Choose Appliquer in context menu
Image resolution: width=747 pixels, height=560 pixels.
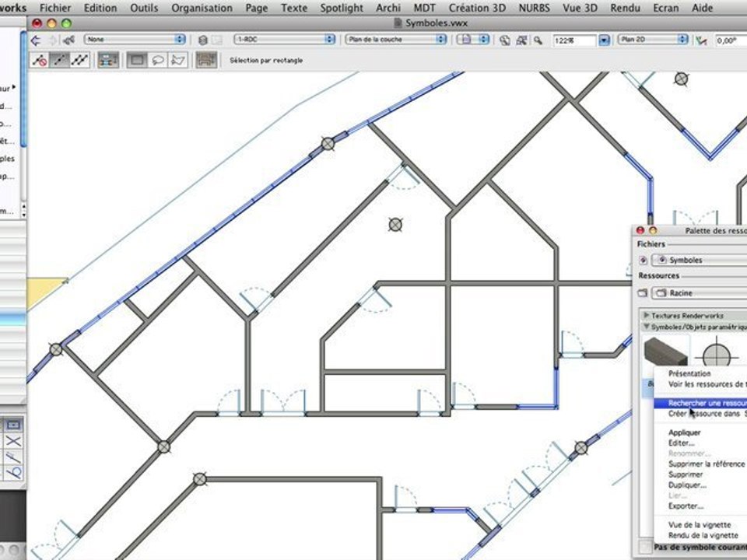(685, 432)
